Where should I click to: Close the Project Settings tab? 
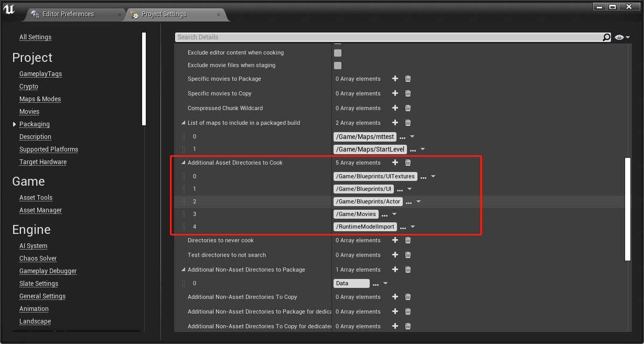(x=219, y=15)
